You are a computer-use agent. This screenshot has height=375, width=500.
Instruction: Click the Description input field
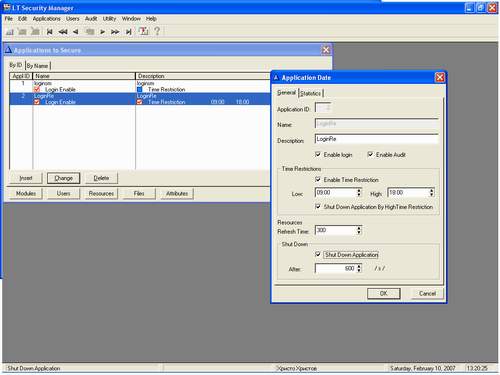[377, 139]
